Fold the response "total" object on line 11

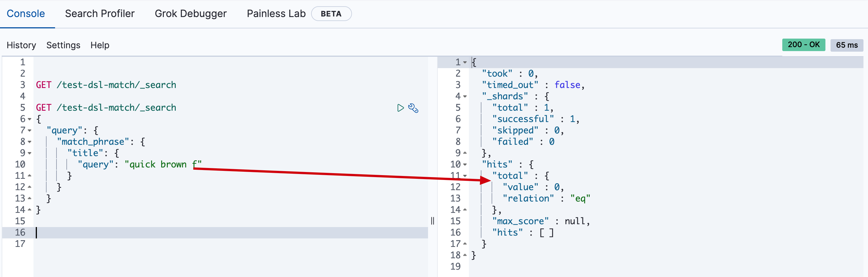click(465, 176)
